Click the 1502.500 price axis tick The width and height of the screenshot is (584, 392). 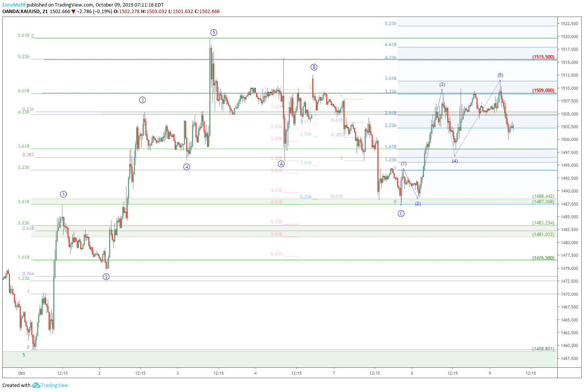point(570,127)
